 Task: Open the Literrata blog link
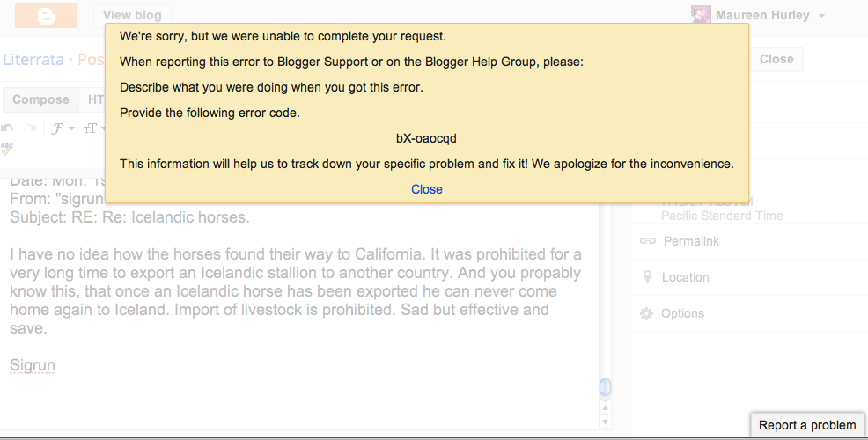33,59
